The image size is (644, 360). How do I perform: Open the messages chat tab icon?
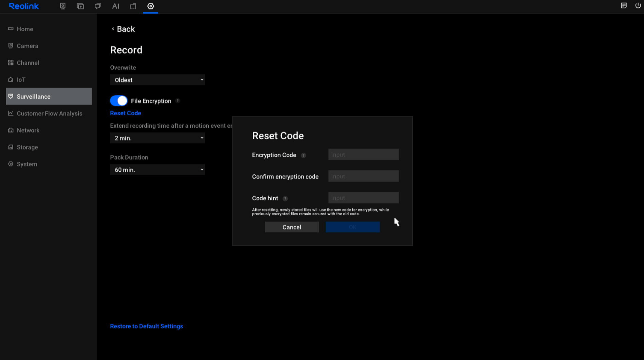coord(98,6)
